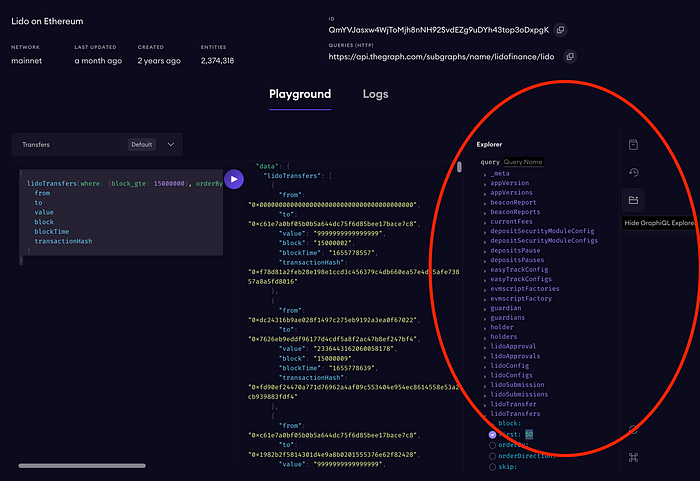This screenshot has width=700, height=481.
Task: Expand the lidoApproval field
Action: [485, 347]
